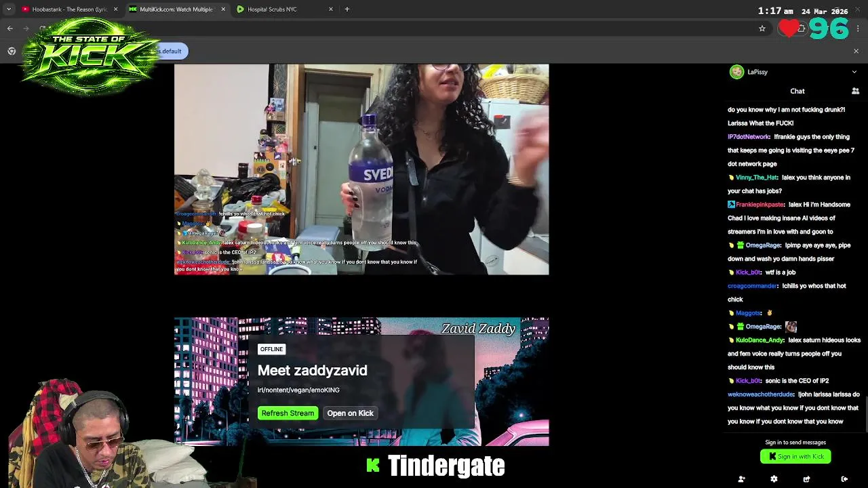Viewport: 868px width, 488px height.
Task: Click Sign in with Kick button
Action: coord(795,456)
